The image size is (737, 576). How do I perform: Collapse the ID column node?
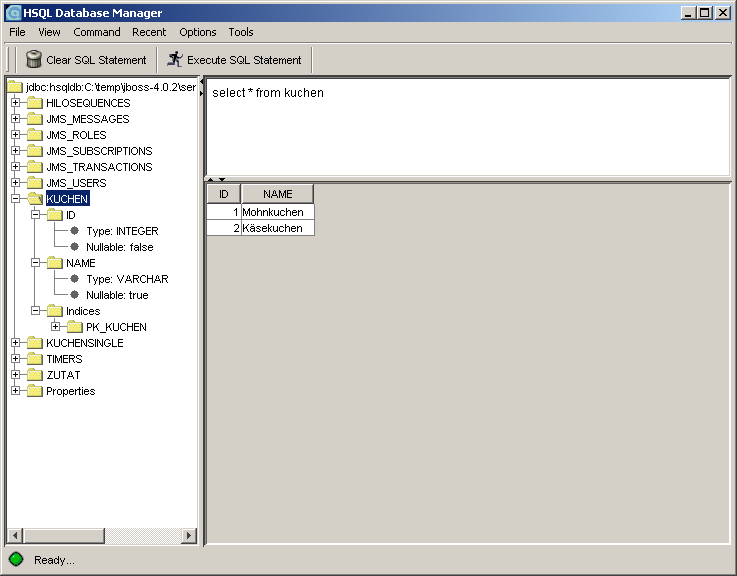click(35, 214)
